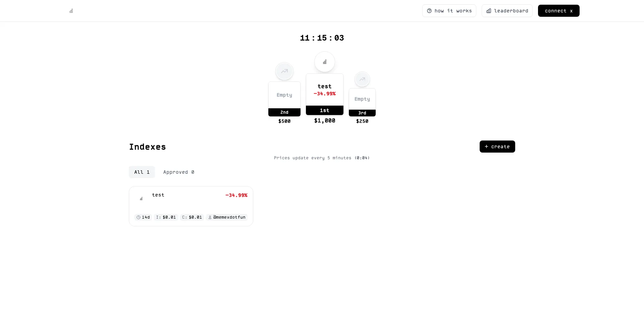644x333 pixels.
Task: Open the @memexdotfun creator link
Action: (x=229, y=217)
